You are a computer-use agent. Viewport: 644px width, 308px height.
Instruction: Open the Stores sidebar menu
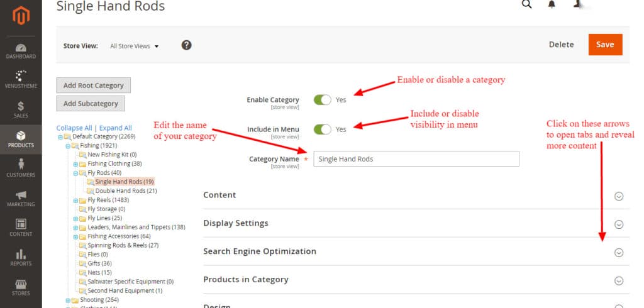coord(21,287)
